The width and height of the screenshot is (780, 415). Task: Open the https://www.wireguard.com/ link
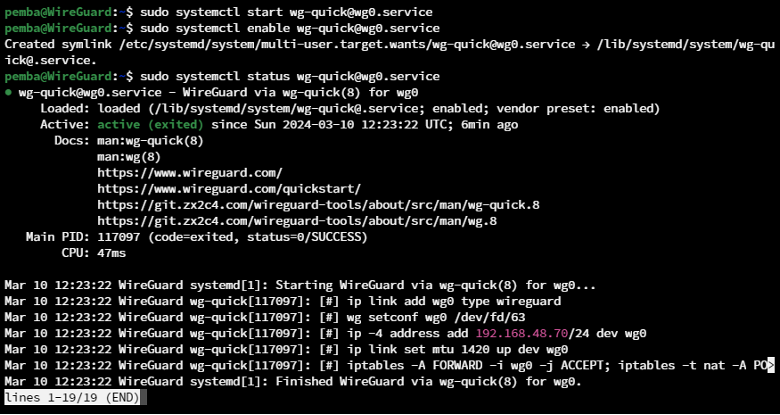click(x=190, y=173)
